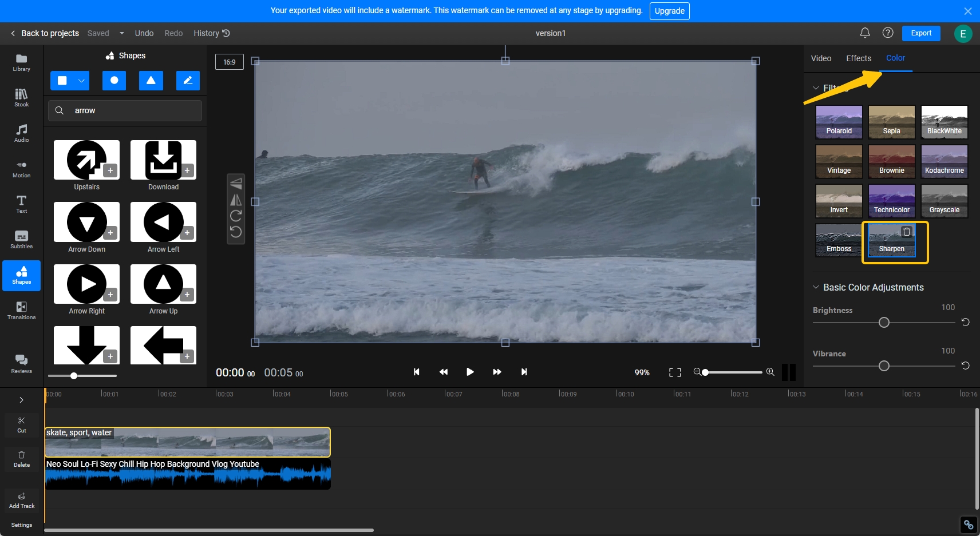
Task: Collapse the Filters section
Action: pyautogui.click(x=816, y=88)
